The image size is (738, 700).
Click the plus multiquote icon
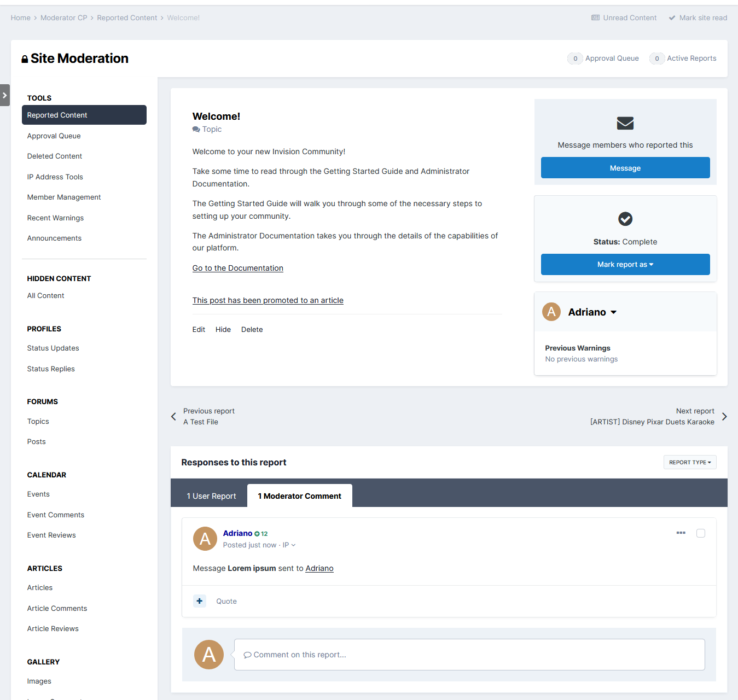click(x=200, y=601)
